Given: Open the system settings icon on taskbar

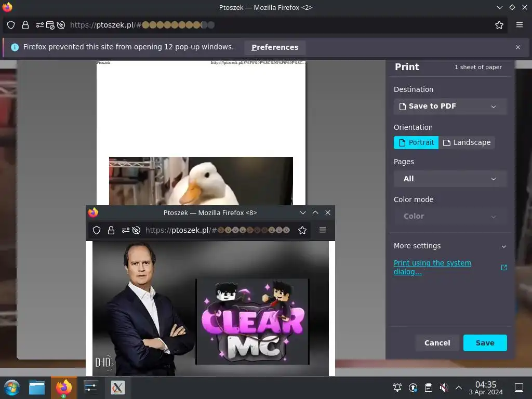Looking at the screenshot, I should coord(90,388).
